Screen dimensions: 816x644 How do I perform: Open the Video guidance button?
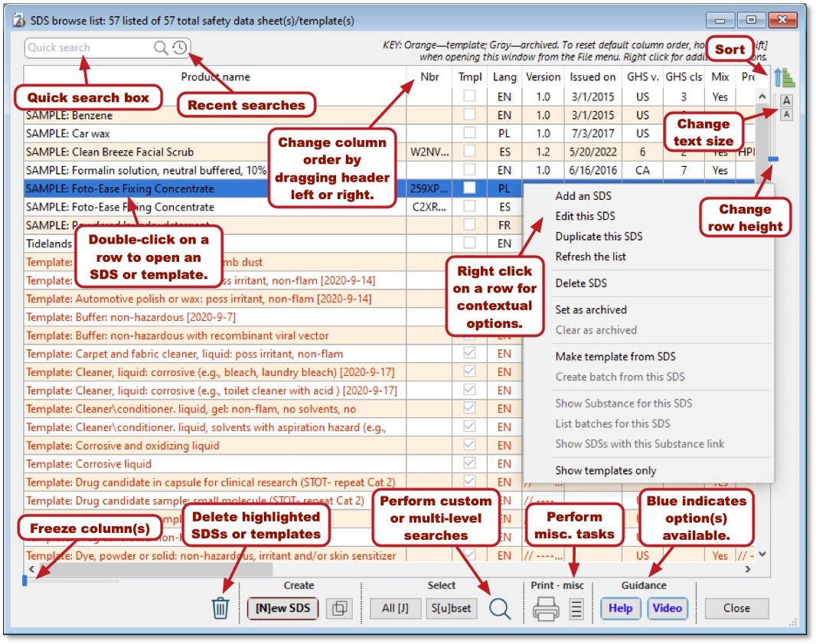(x=667, y=608)
